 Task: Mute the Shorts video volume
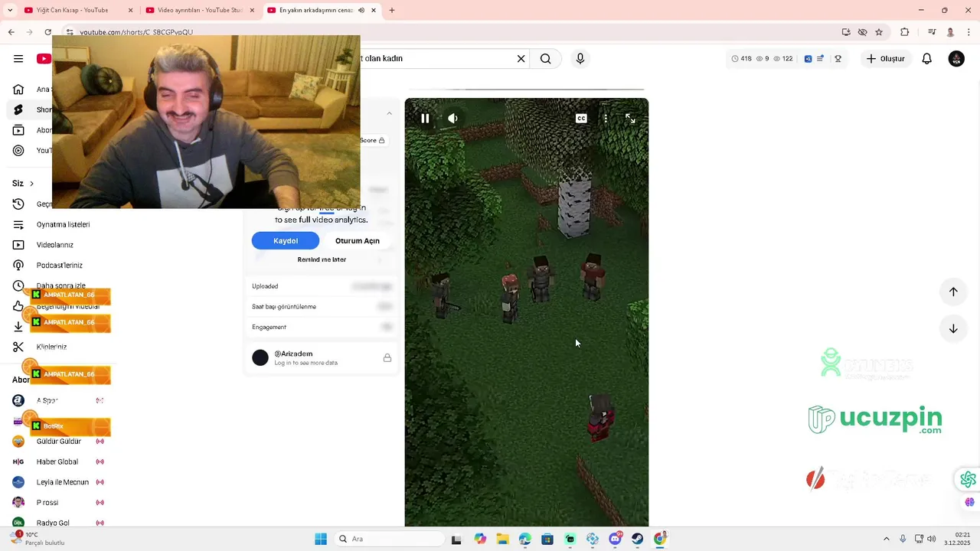453,119
